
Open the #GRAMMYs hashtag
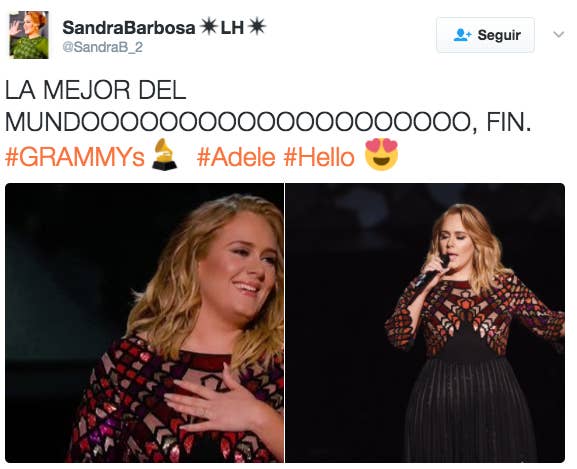click(75, 157)
